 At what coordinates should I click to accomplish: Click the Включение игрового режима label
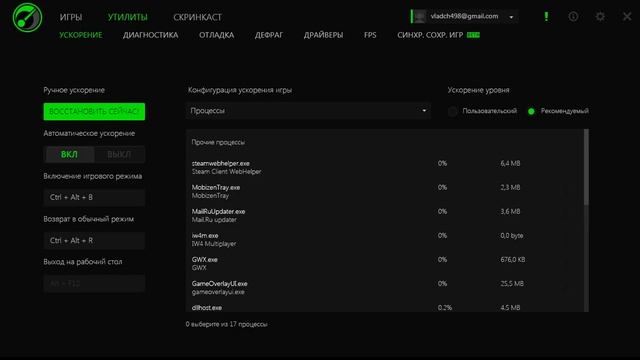(93, 176)
